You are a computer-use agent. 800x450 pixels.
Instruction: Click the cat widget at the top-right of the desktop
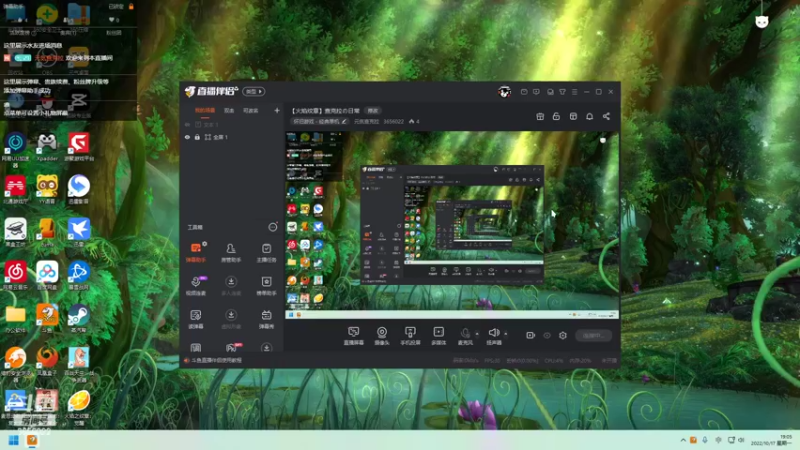coord(762,21)
